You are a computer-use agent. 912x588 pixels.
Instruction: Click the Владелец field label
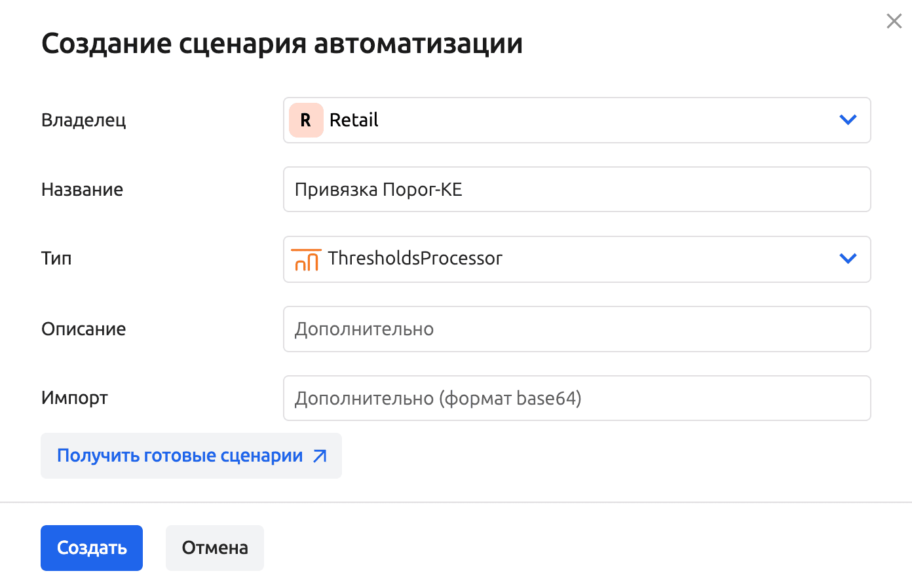84,120
